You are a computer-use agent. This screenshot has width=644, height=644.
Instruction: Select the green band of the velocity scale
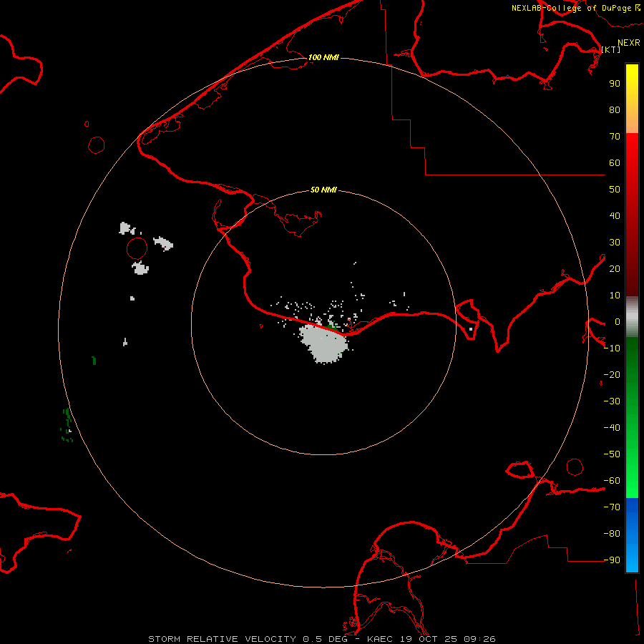pos(632,417)
